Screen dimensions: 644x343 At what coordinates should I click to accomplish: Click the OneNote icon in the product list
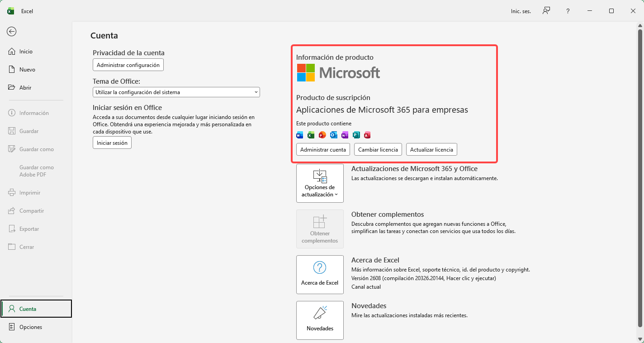coord(345,135)
